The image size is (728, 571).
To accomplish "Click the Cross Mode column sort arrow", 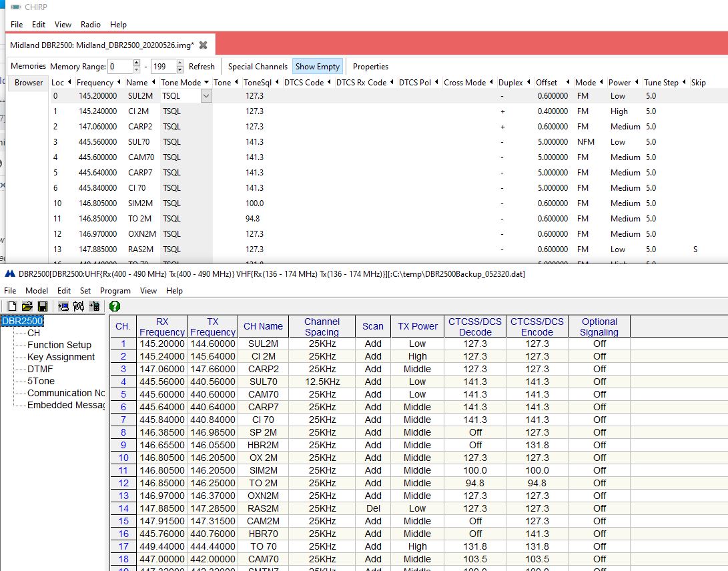I will point(491,82).
